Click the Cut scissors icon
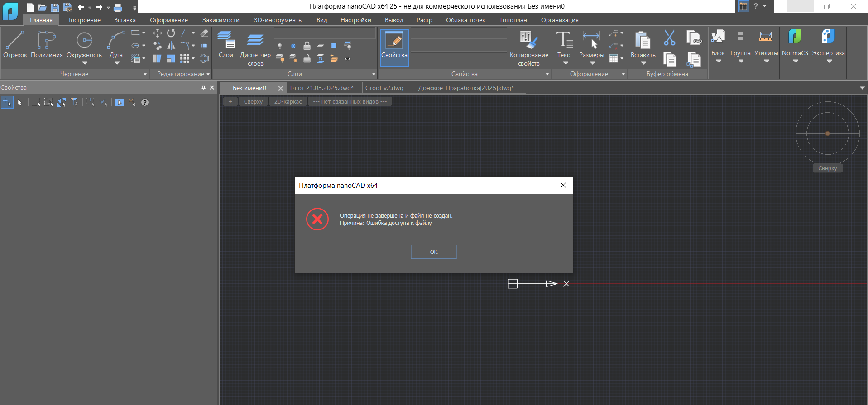868x405 pixels. [670, 38]
